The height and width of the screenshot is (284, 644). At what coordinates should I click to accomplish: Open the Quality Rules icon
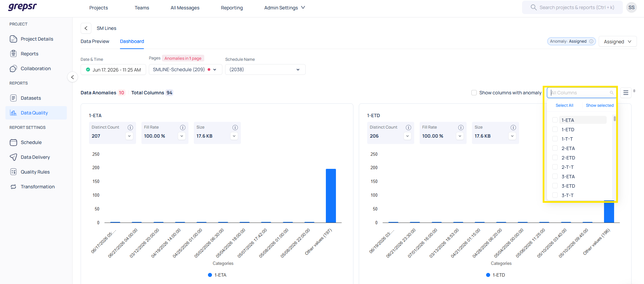click(13, 172)
